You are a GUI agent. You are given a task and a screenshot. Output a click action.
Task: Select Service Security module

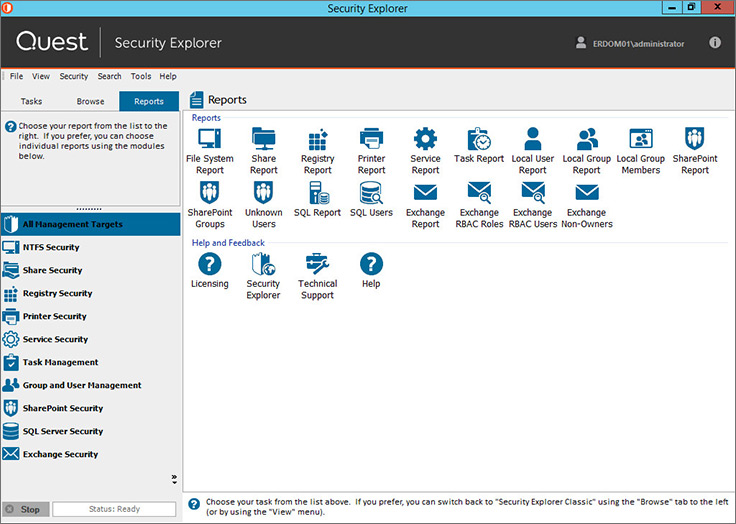click(x=90, y=339)
